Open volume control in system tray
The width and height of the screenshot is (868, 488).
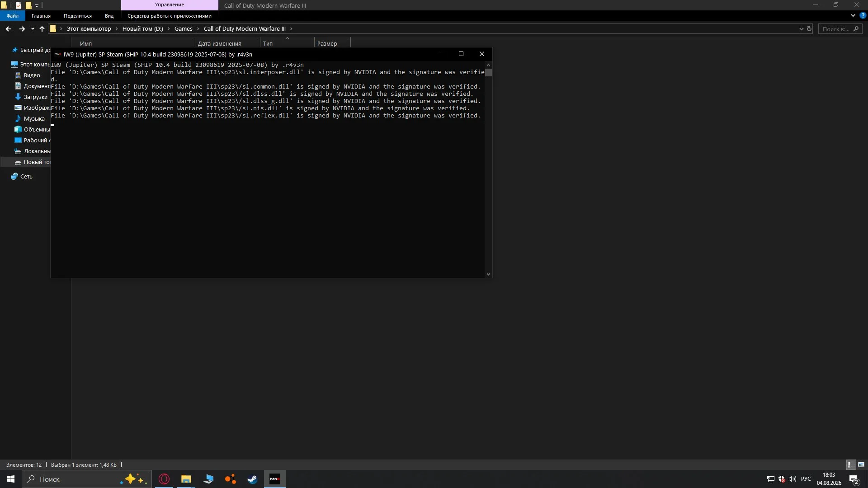(793, 479)
